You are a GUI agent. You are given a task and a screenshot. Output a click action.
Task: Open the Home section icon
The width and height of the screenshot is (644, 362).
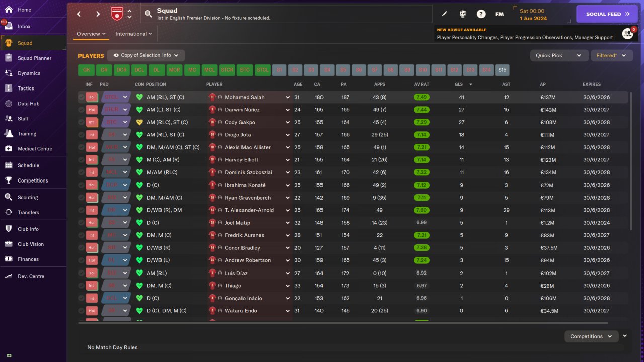click(9, 10)
